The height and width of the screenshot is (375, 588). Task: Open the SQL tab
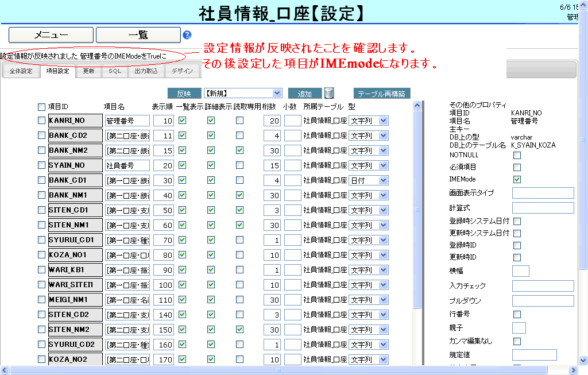tap(115, 71)
